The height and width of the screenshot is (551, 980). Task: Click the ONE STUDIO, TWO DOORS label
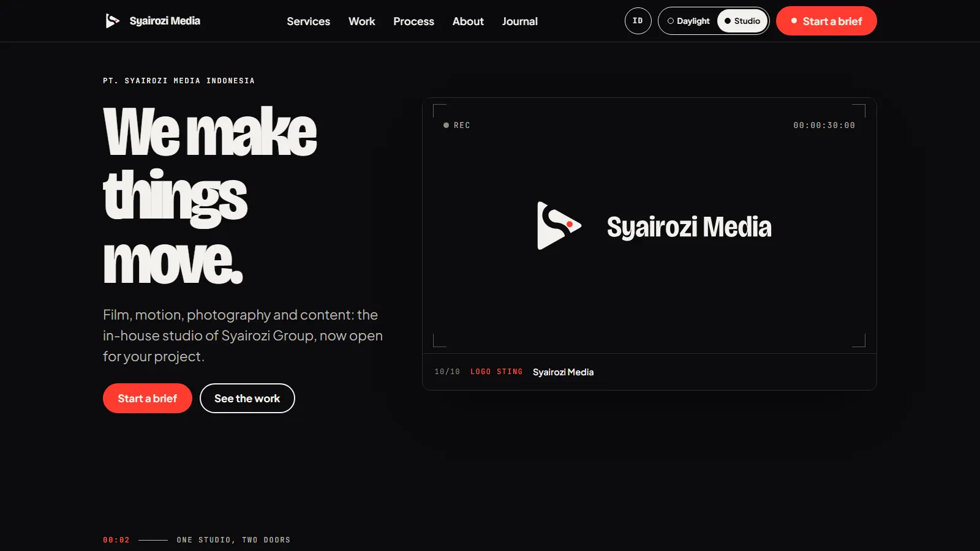click(x=233, y=540)
